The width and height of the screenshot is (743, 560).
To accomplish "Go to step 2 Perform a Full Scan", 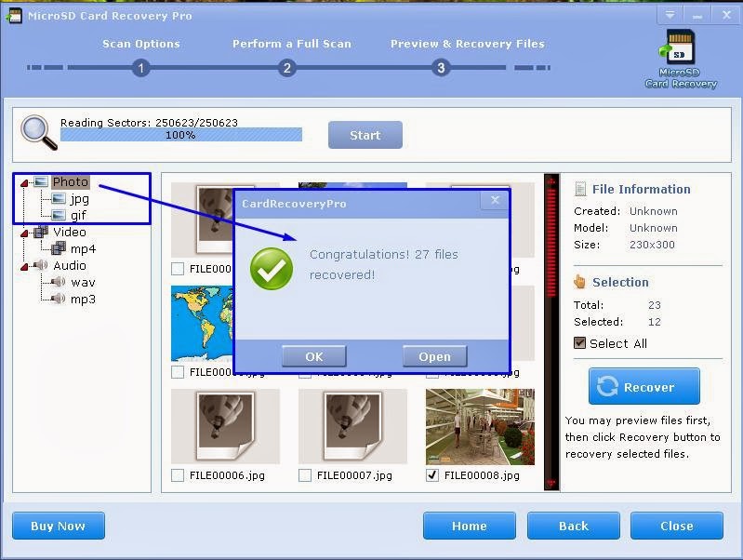I will 286,68.
